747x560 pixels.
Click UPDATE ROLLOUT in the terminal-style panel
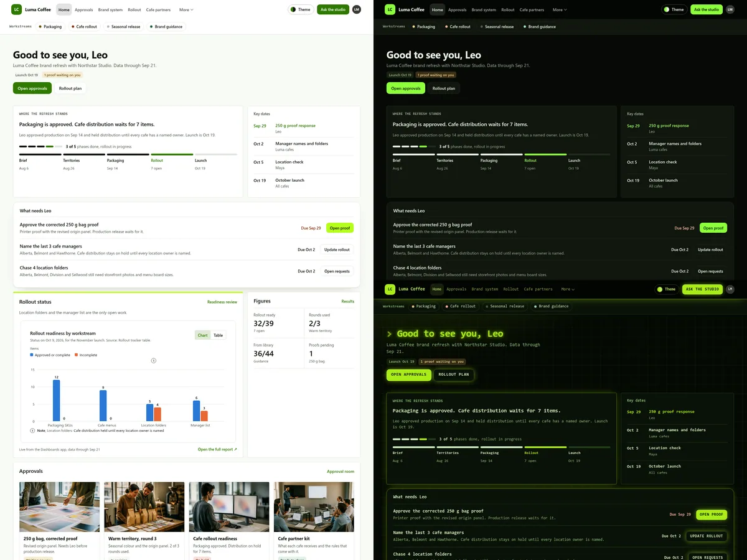pyautogui.click(x=707, y=536)
